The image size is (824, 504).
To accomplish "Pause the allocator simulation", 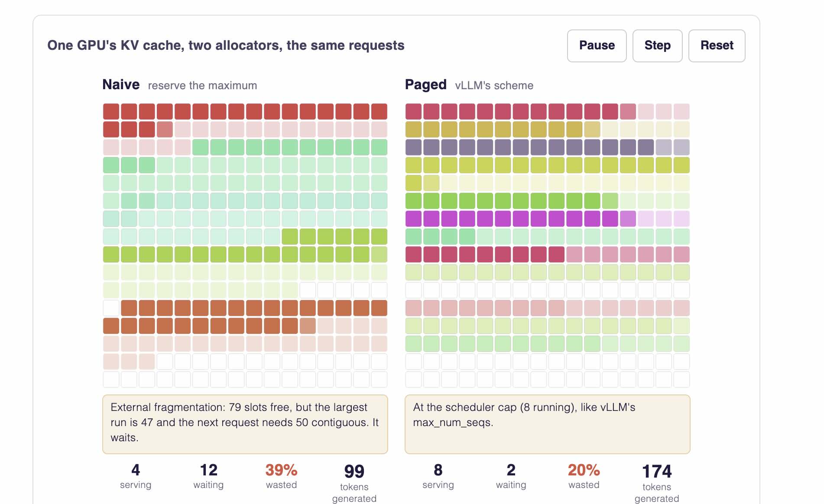I will tap(597, 46).
